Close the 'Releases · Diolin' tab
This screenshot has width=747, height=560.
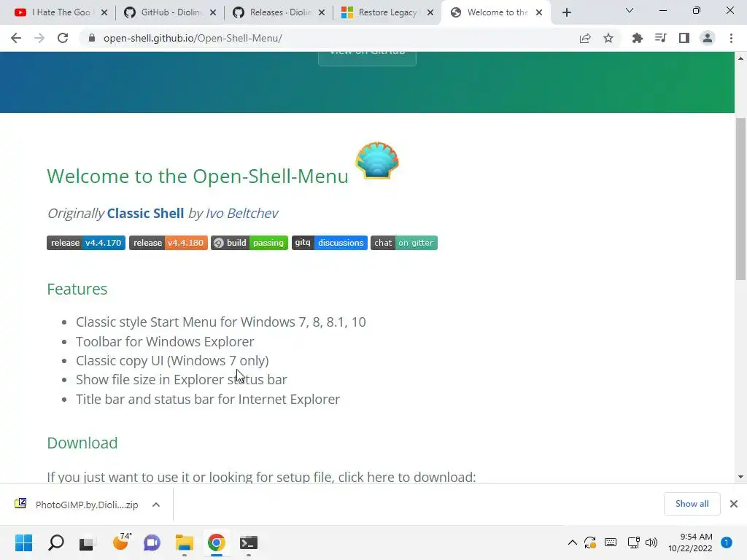(322, 13)
